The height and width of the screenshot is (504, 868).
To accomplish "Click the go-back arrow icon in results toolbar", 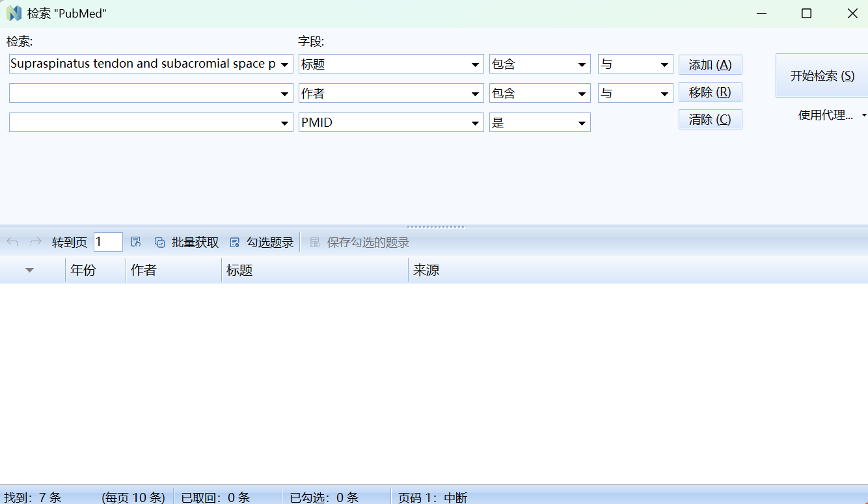I will point(12,243).
